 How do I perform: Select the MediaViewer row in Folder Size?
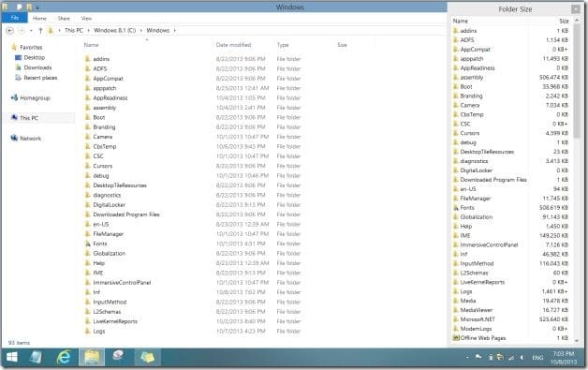[510, 310]
